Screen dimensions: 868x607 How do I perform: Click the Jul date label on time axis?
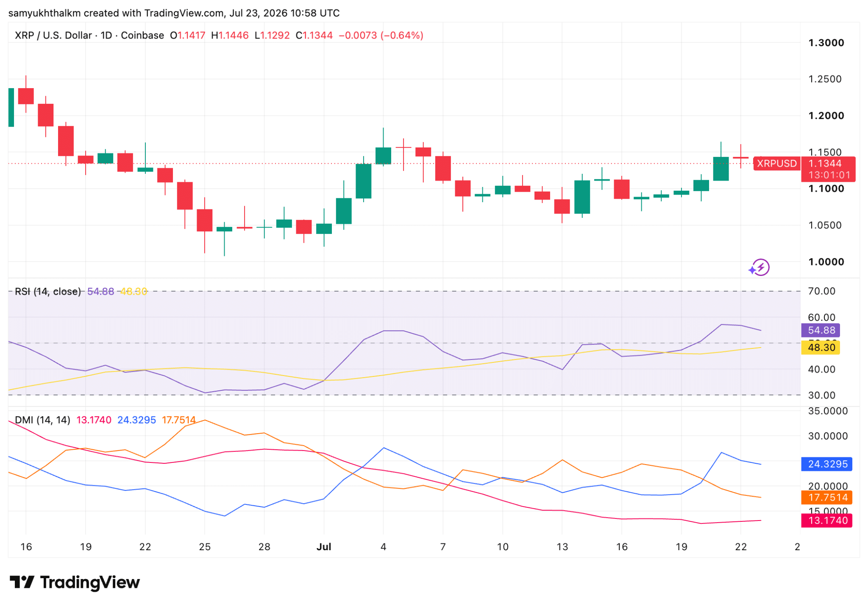324,547
